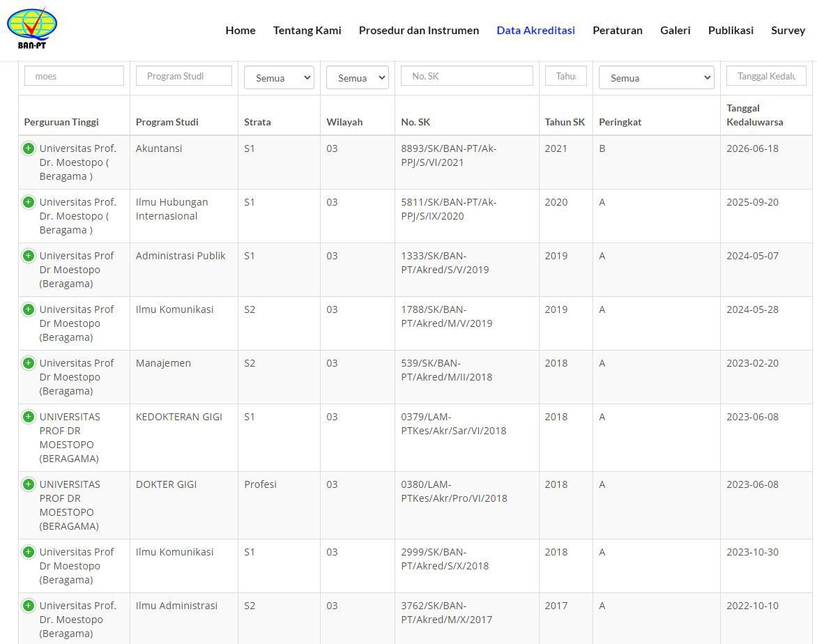Expand the KEDOKTERAN GIGI row
The image size is (817, 644).
click(29, 417)
